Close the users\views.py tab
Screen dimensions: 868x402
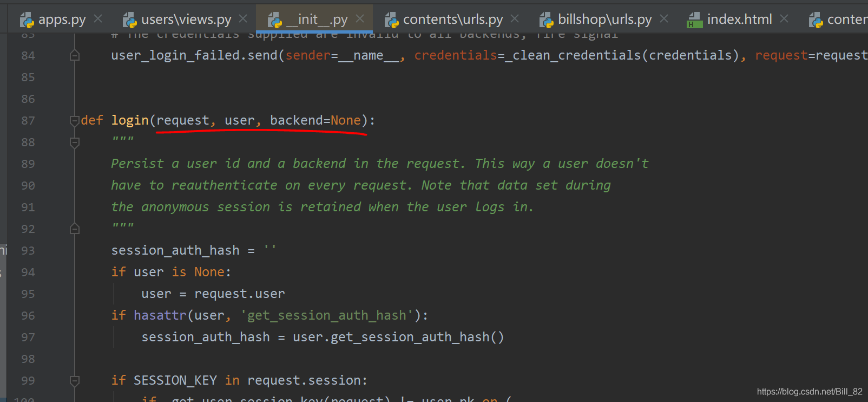click(x=243, y=19)
